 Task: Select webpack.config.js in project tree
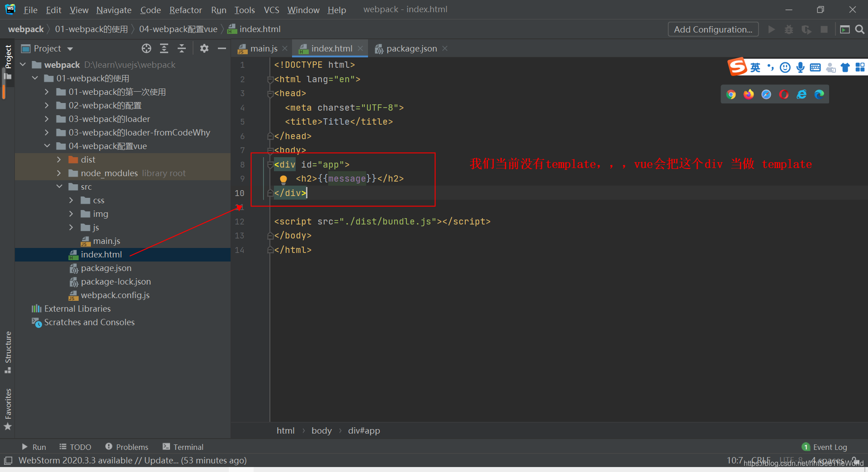(115, 295)
